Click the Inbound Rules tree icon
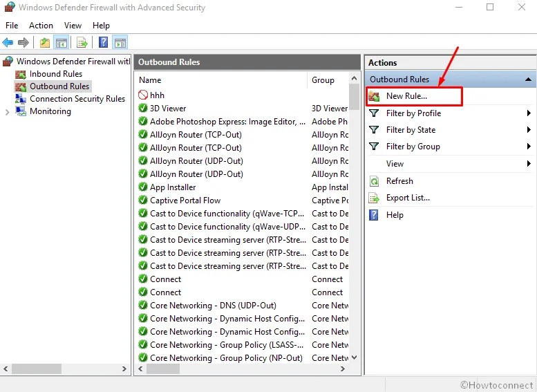 21,74
